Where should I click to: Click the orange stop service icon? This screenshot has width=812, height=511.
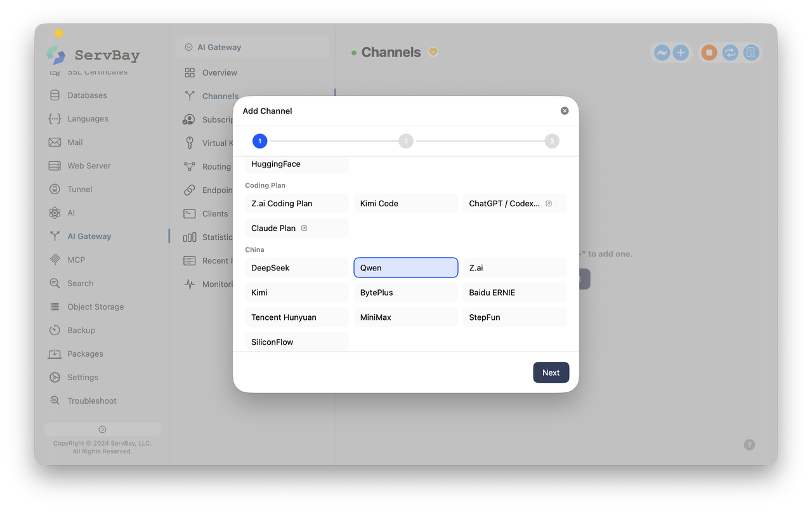click(x=709, y=53)
